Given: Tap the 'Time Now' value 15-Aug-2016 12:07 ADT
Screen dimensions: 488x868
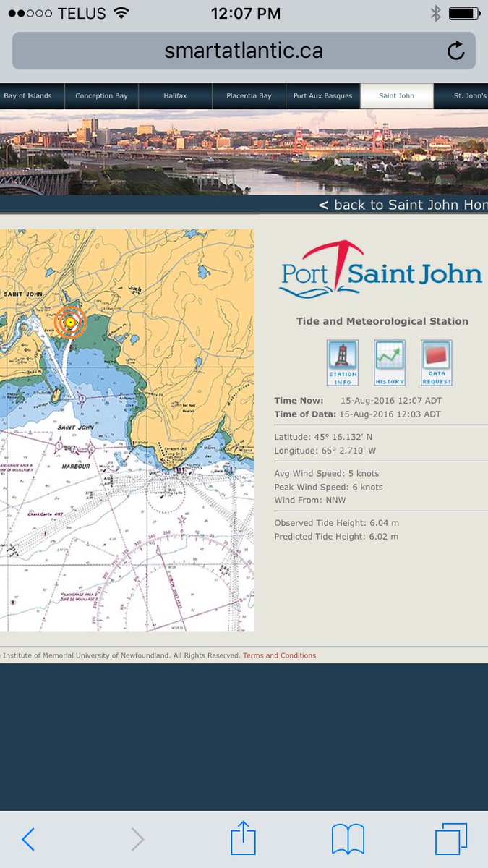Looking at the screenshot, I should 391,401.
